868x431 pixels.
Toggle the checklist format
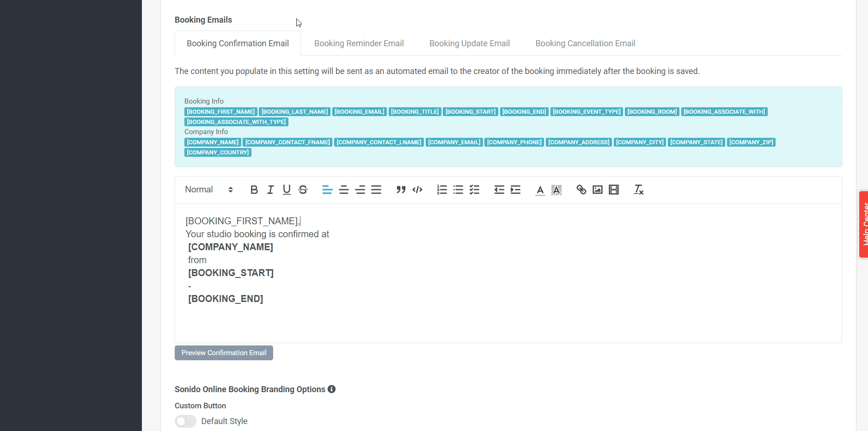(475, 190)
